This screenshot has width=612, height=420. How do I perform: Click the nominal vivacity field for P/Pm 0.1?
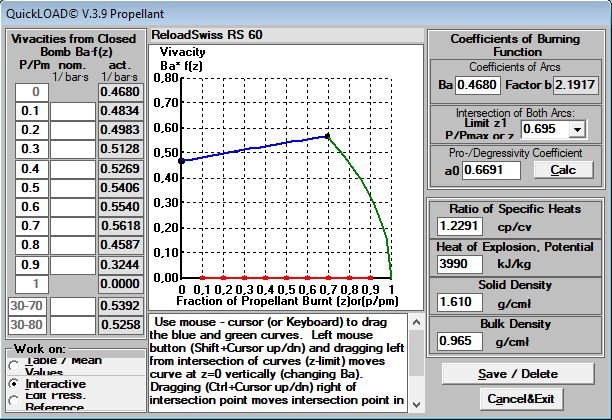[x=73, y=111]
